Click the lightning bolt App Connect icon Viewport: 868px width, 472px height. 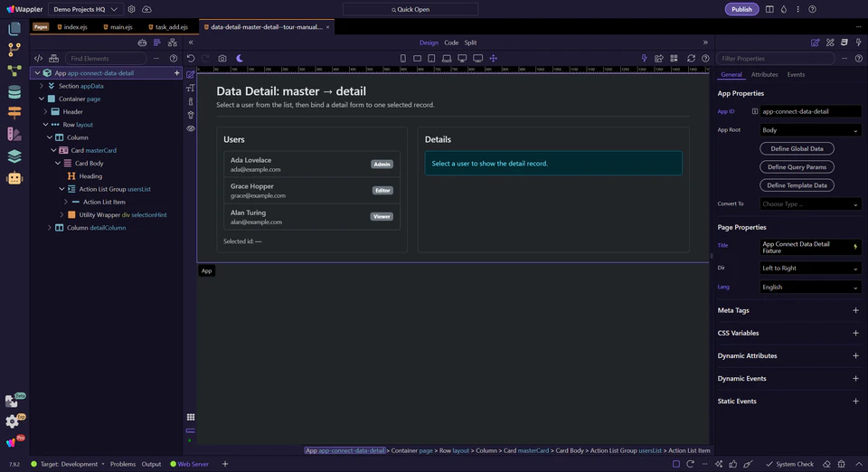click(644, 58)
